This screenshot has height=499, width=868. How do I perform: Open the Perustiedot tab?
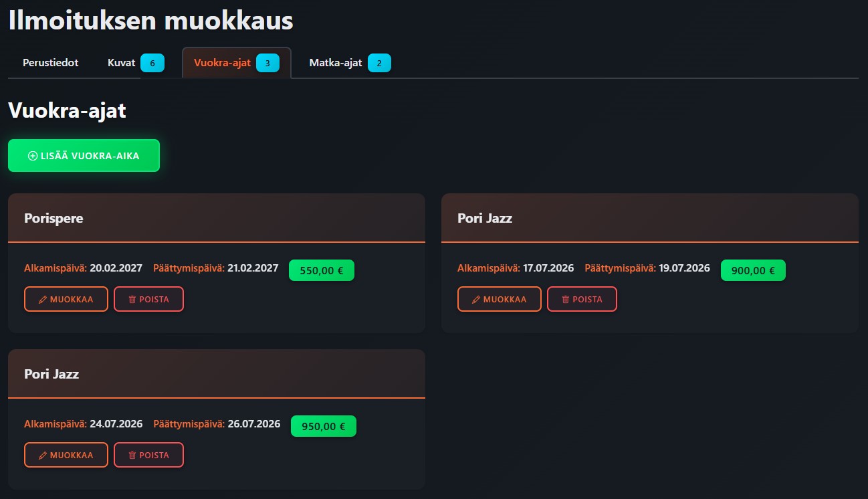[x=50, y=63]
